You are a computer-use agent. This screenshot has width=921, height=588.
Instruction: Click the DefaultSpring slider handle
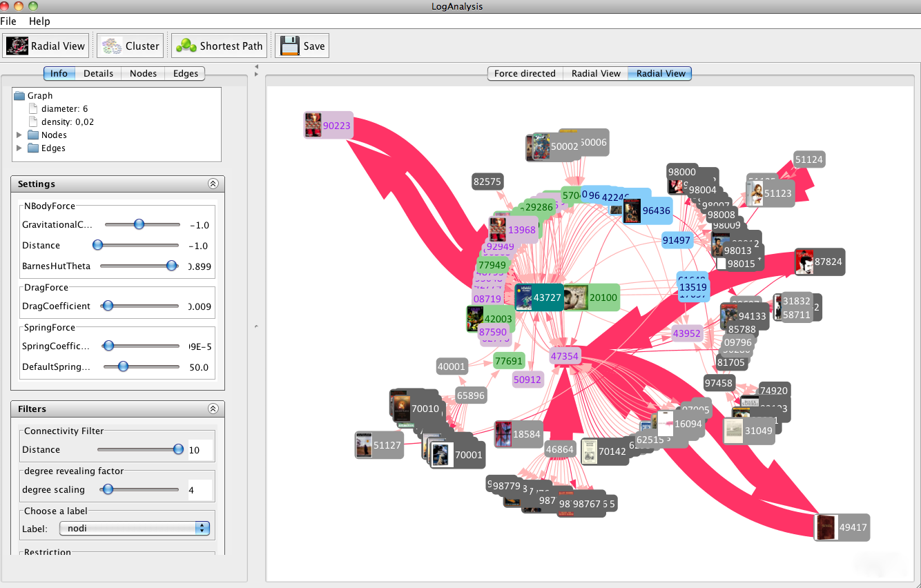(123, 366)
